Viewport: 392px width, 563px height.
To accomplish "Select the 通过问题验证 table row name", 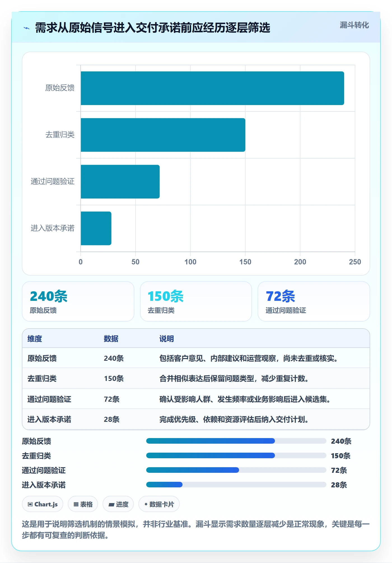I will [x=49, y=399].
